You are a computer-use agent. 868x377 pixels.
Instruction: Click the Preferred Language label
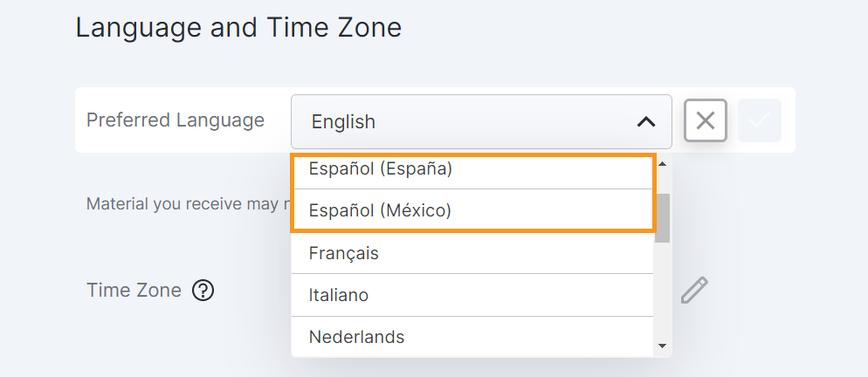pos(176,120)
